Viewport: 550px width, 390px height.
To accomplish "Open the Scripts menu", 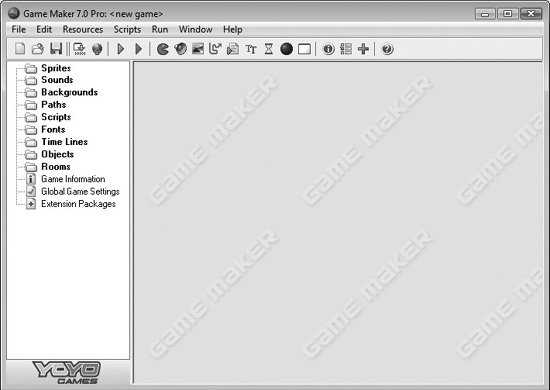I will tap(127, 29).
